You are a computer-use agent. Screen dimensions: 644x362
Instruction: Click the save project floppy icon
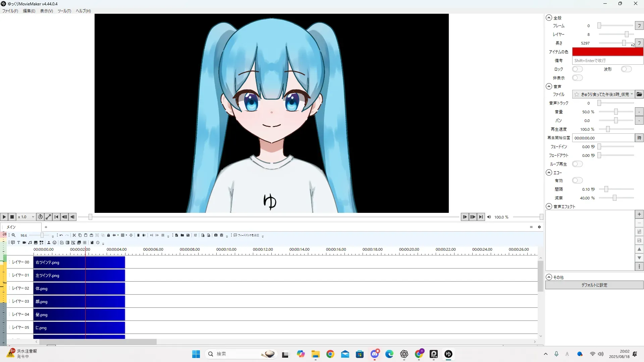point(188,235)
